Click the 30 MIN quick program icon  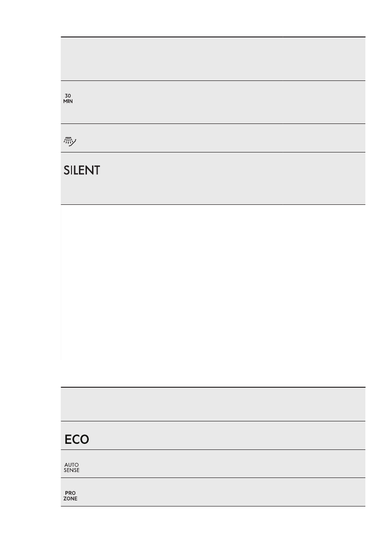[68, 99]
